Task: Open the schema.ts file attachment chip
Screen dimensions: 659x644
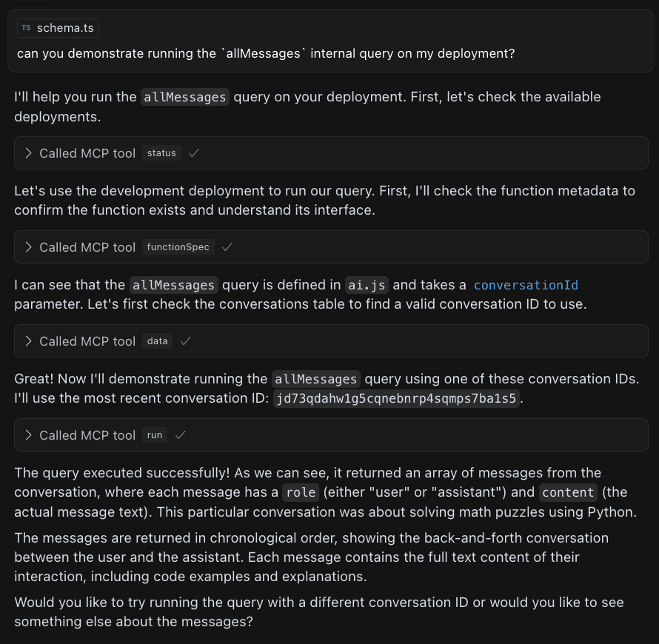Action: click(x=58, y=28)
